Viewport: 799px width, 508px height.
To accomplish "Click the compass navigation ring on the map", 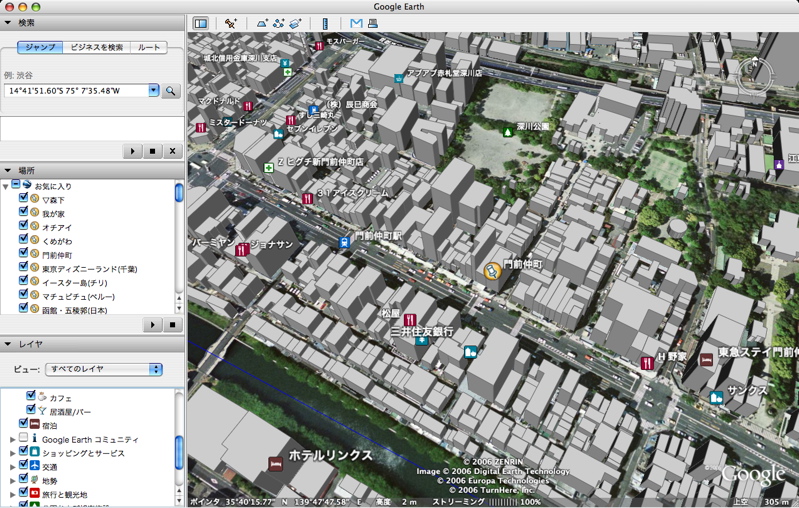I will (755, 76).
